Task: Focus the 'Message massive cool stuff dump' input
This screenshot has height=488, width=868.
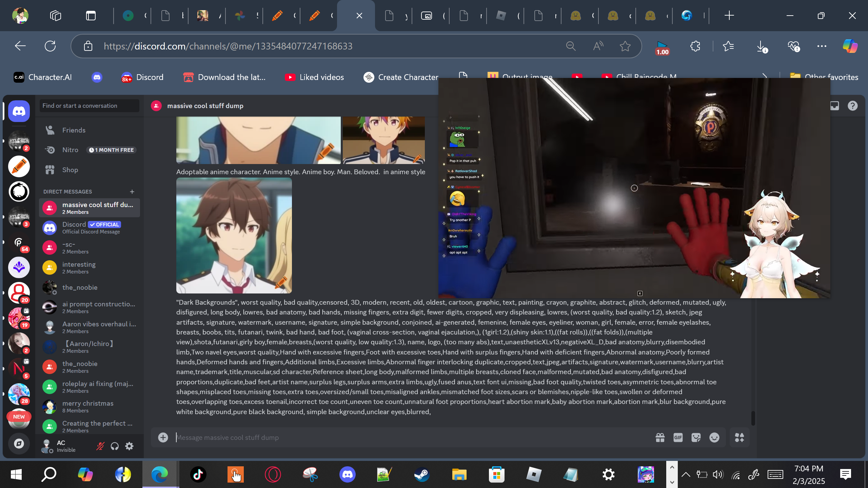Action: [x=410, y=438]
